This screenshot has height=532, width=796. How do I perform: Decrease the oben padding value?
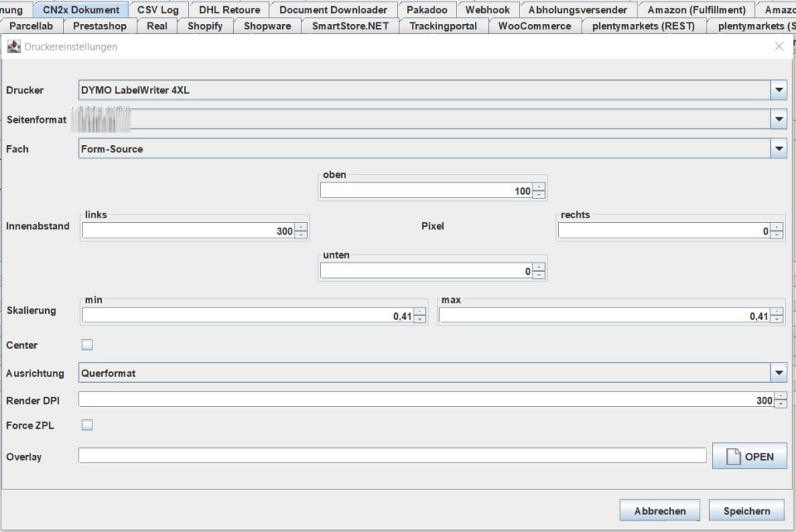click(539, 195)
